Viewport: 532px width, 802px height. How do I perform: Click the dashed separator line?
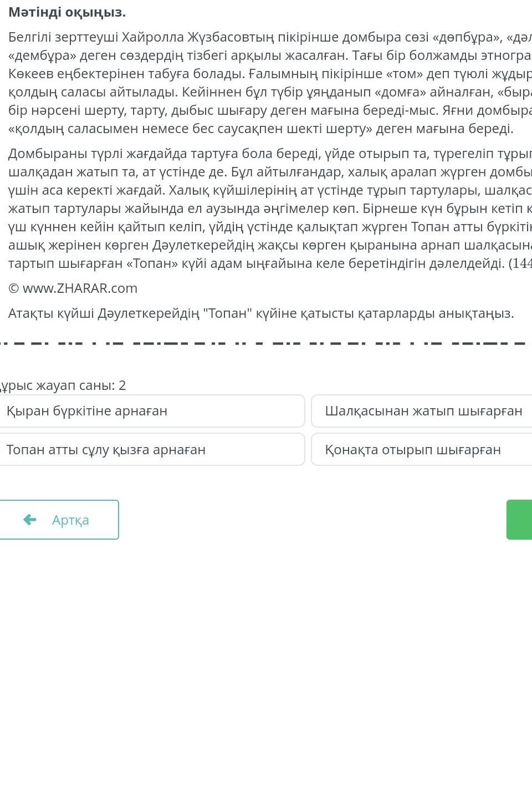[266, 343]
